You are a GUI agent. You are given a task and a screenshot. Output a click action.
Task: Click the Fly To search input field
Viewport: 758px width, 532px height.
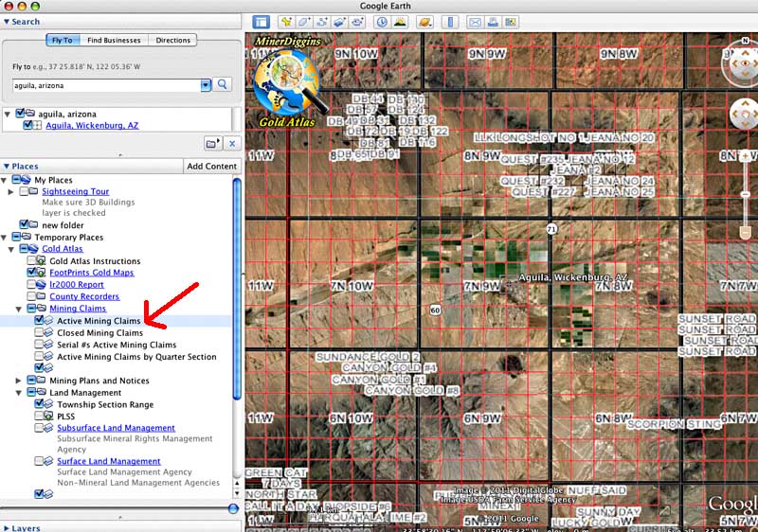point(106,85)
